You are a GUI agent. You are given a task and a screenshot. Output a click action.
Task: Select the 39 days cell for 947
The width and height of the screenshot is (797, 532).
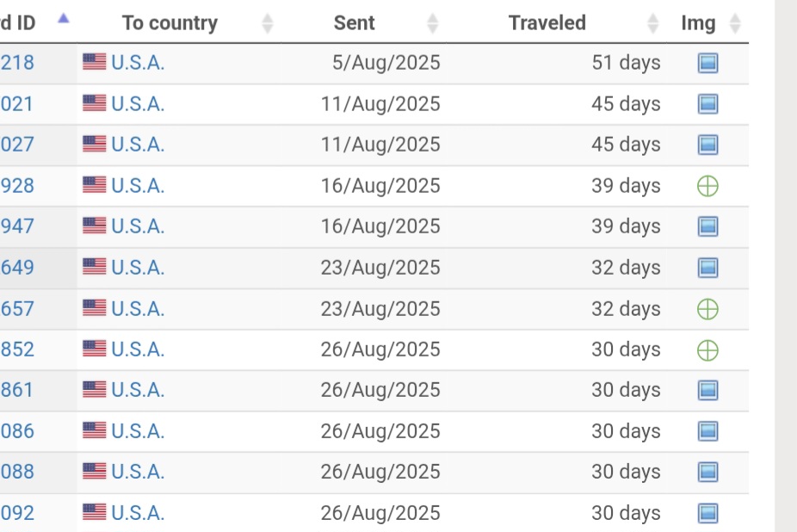626,226
